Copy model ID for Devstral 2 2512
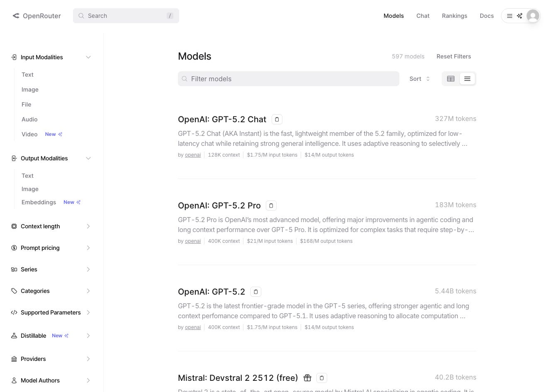Viewport: 547px width, 392px height. 322,378
